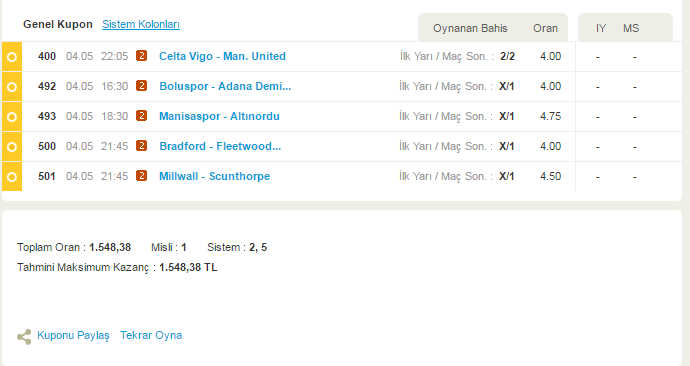Click the orange 2 badge beside Manisaspor

(141, 116)
